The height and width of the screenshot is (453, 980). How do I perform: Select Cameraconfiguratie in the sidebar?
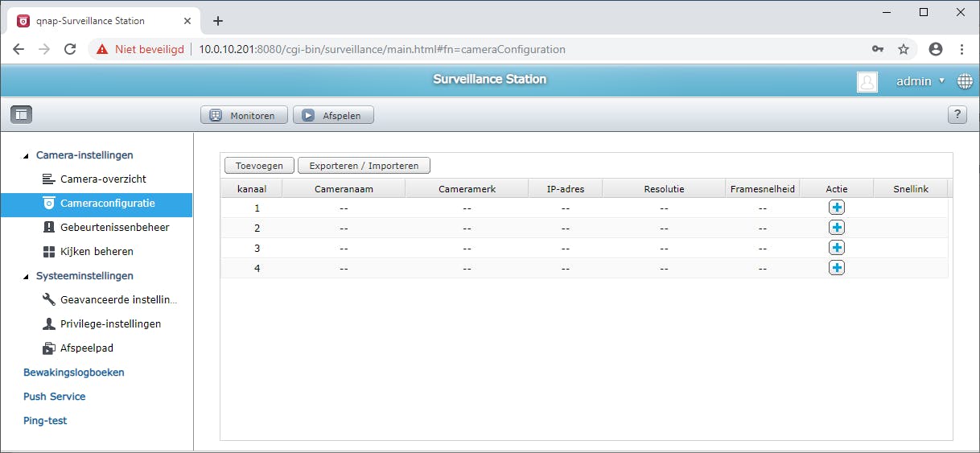(97, 204)
